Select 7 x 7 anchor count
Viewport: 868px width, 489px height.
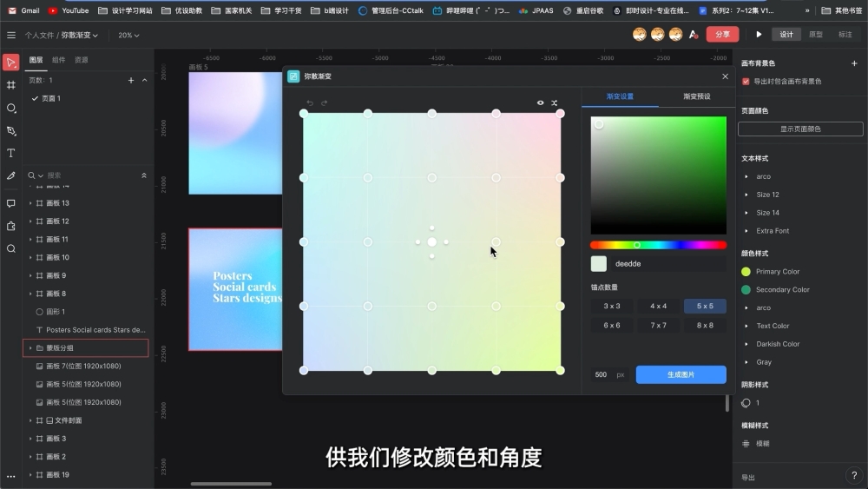[658, 326]
